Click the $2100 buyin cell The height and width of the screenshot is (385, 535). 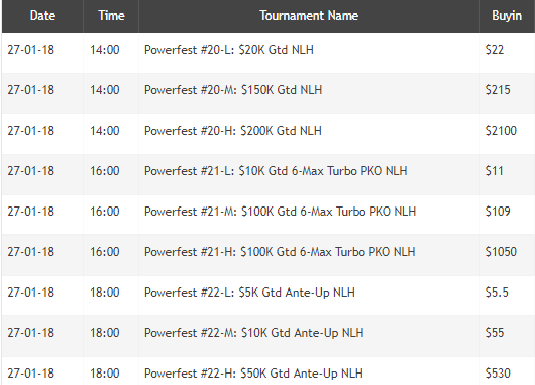click(x=501, y=131)
